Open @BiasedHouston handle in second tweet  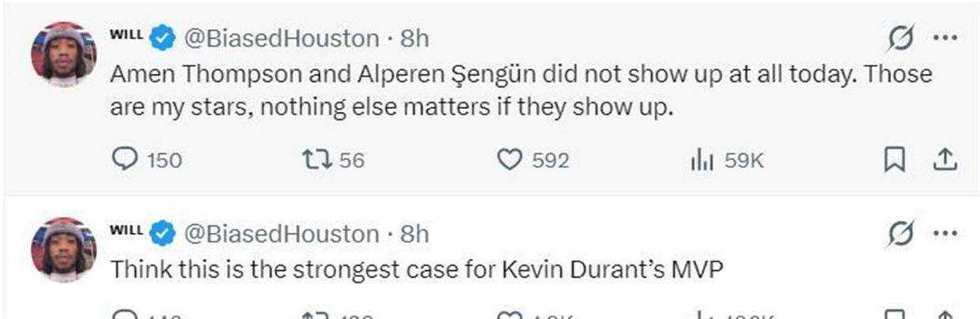click(x=281, y=234)
